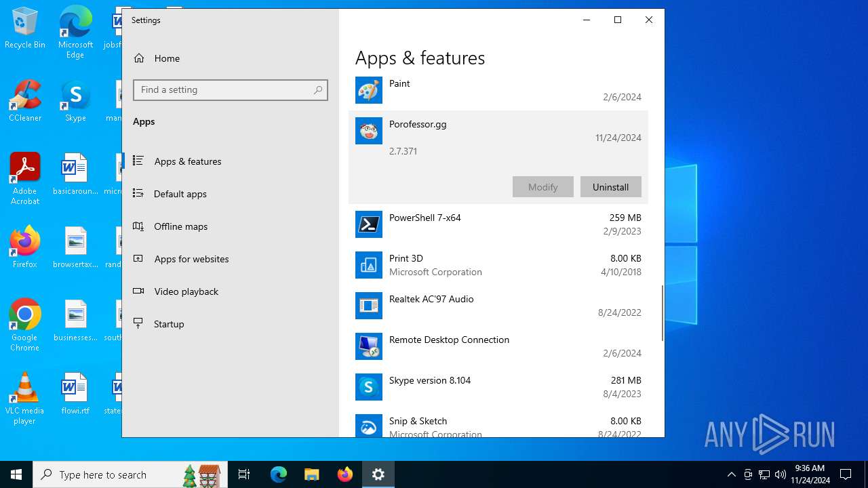
Task: Select VLC media player desktop shortcut
Action: 25,399
